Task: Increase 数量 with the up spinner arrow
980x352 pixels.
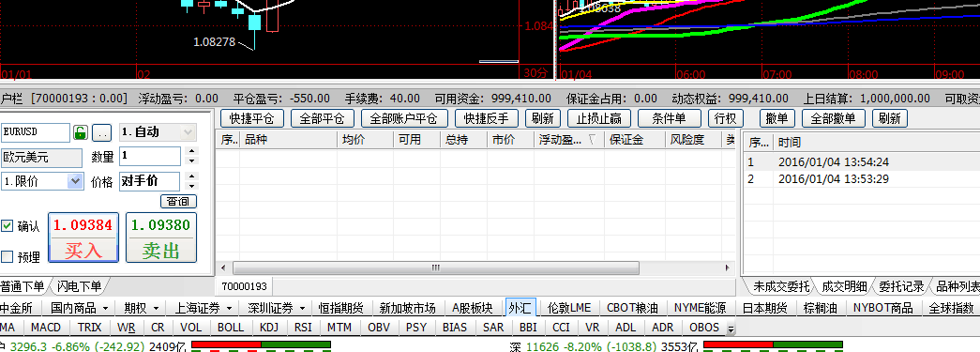Action: [x=192, y=151]
